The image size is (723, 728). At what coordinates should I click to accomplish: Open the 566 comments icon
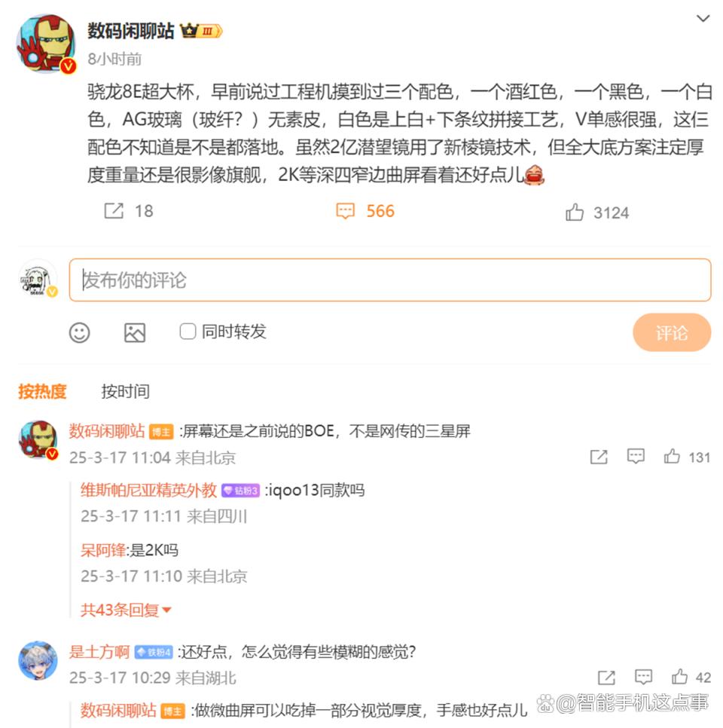click(345, 211)
